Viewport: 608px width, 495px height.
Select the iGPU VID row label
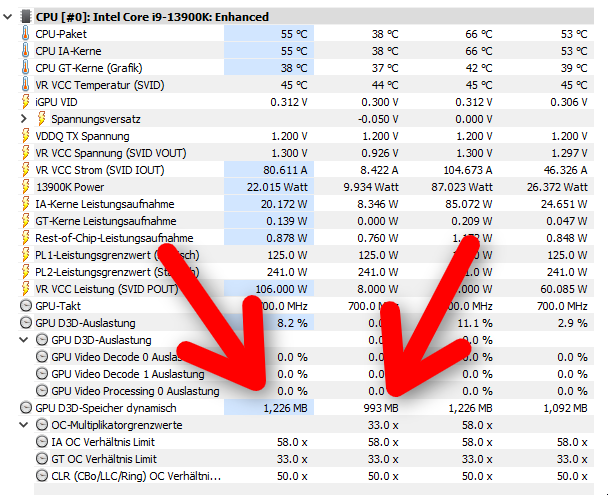pos(56,102)
